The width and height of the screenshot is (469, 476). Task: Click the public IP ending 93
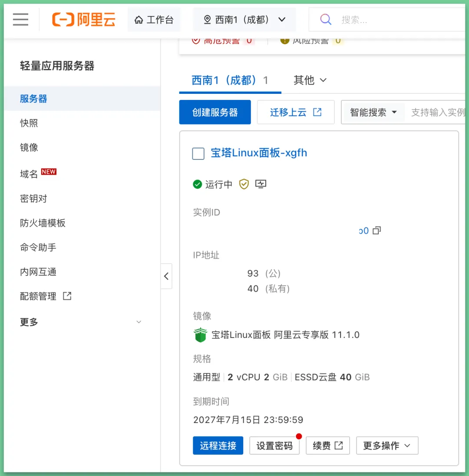pos(253,273)
